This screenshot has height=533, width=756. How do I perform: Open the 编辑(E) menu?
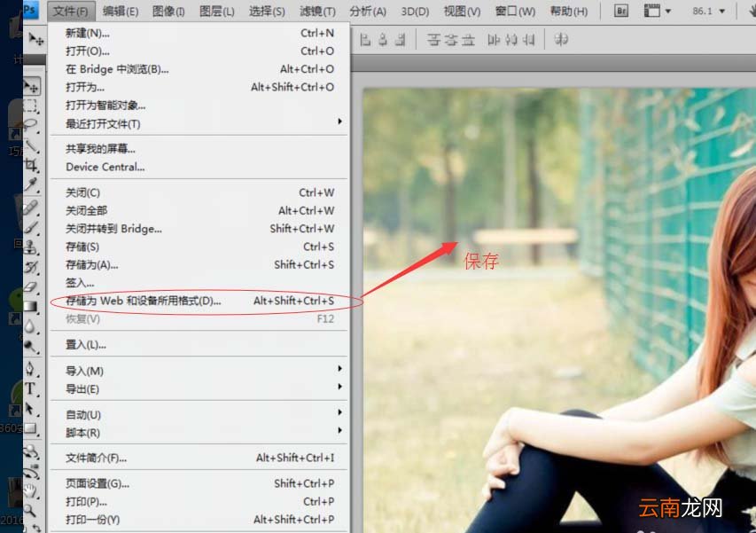click(121, 12)
